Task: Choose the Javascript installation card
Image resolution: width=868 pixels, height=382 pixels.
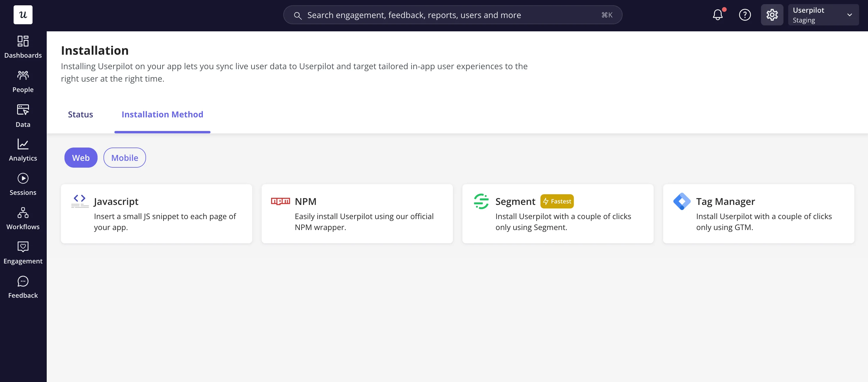Action: 156,214
